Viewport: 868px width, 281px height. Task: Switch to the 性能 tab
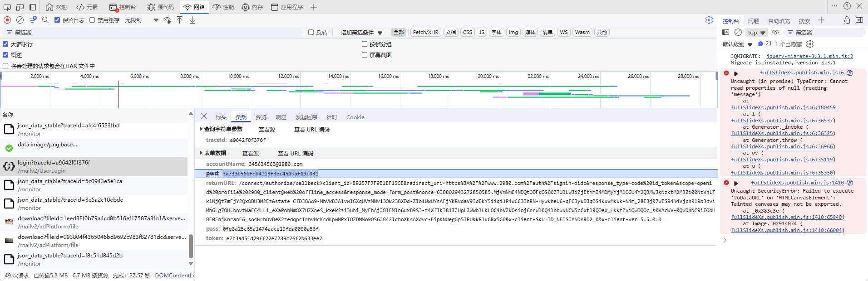(223, 7)
